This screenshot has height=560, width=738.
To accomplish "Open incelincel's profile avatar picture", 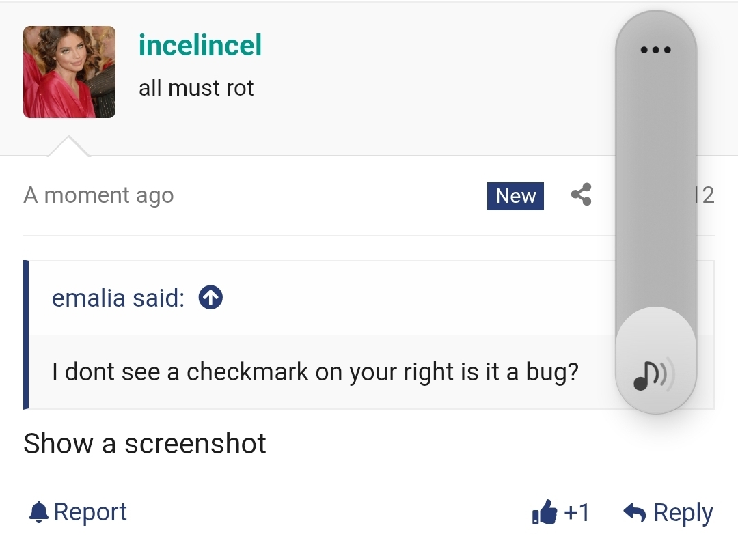I will pyautogui.click(x=69, y=72).
